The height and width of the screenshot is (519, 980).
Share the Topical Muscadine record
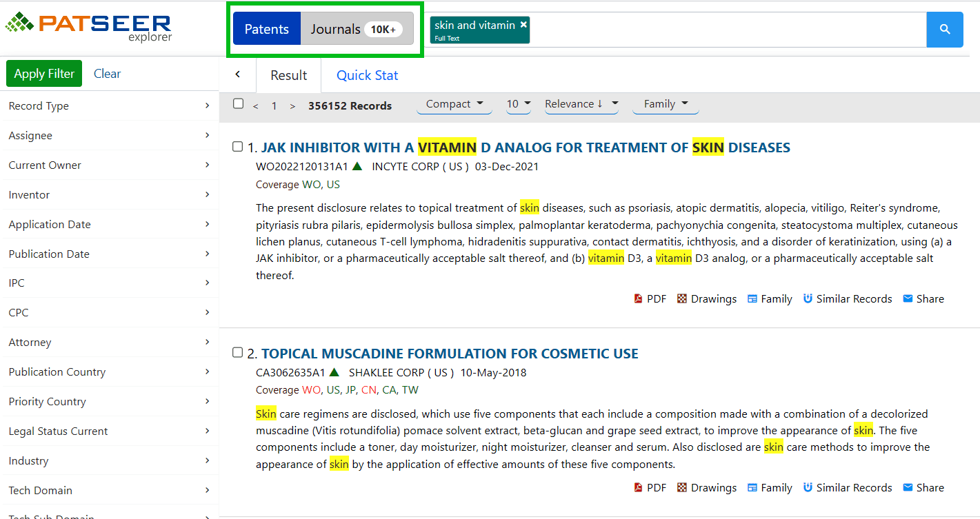coord(923,488)
